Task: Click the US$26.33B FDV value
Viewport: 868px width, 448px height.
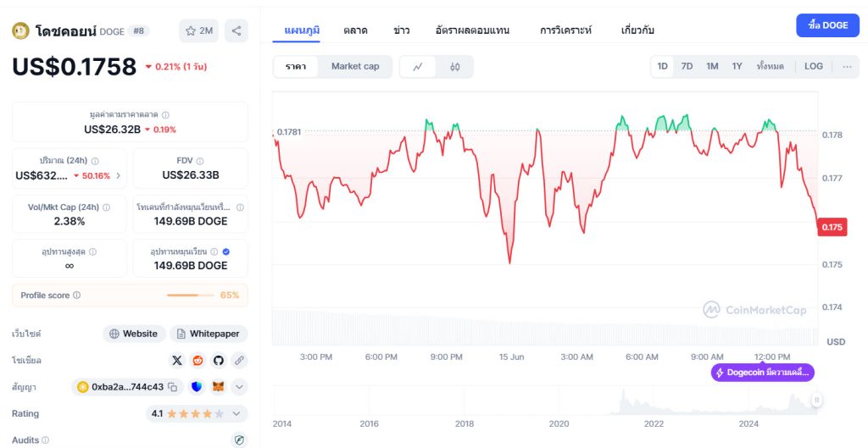Action: [x=191, y=175]
